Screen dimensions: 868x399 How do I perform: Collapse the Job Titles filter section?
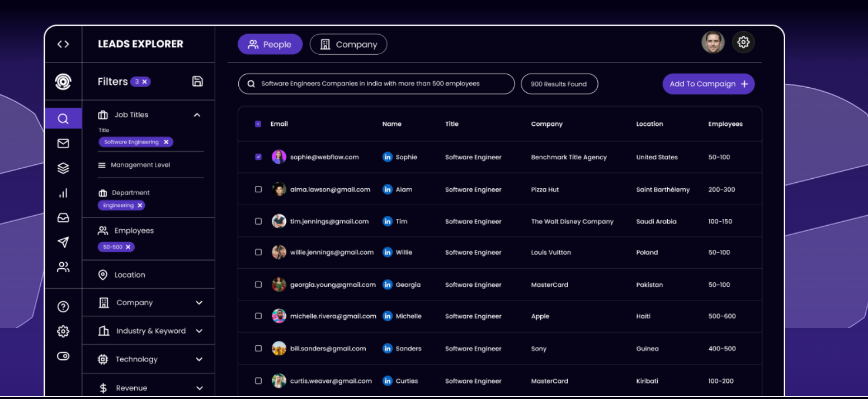point(197,115)
